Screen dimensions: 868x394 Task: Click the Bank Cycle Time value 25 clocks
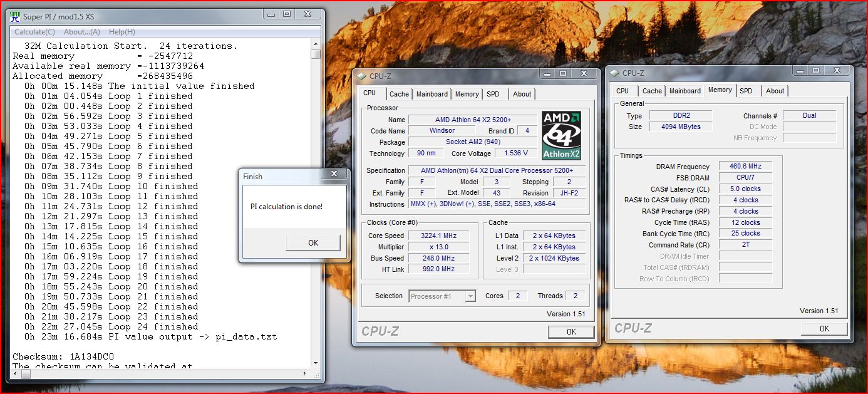(x=745, y=234)
